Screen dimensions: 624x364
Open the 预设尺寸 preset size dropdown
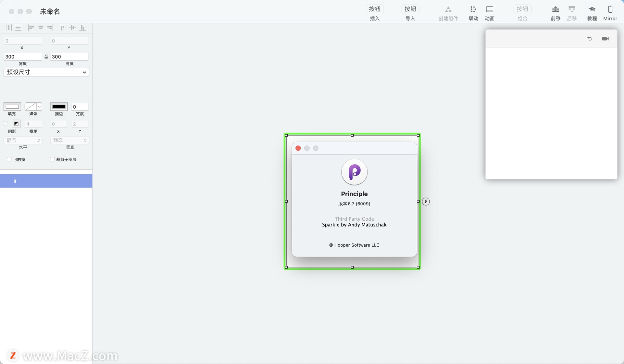click(x=46, y=72)
